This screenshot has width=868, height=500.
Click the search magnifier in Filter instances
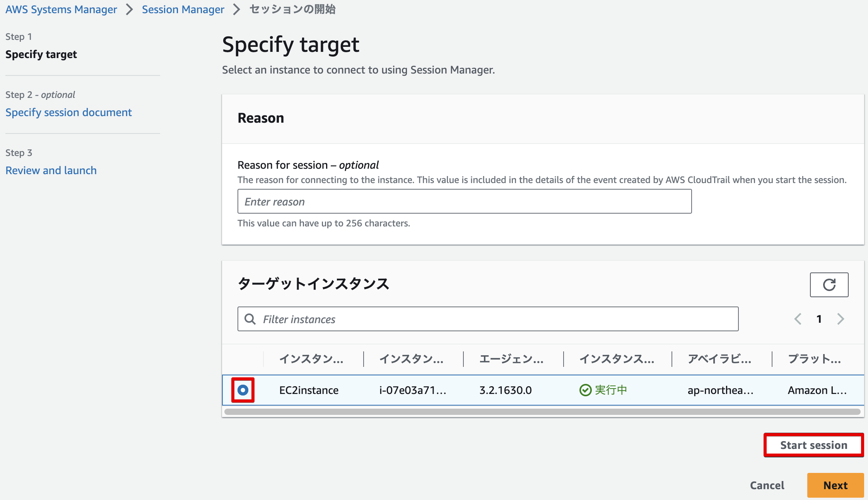[250, 319]
